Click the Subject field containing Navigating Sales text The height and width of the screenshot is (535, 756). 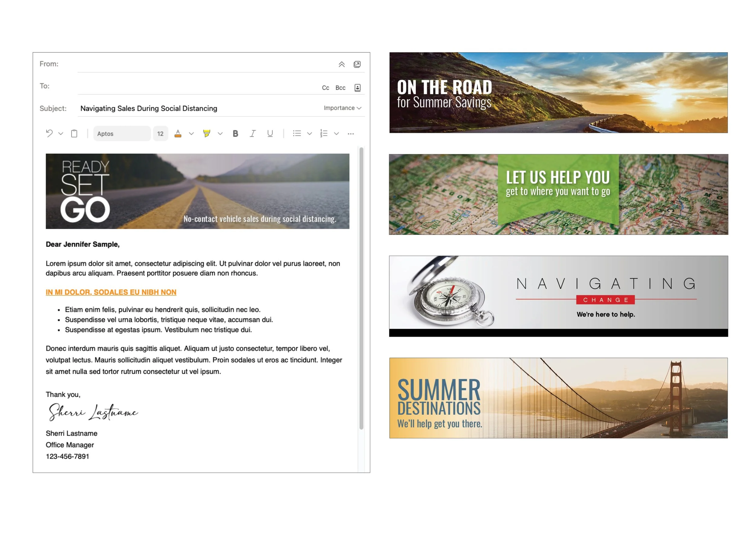(x=149, y=108)
